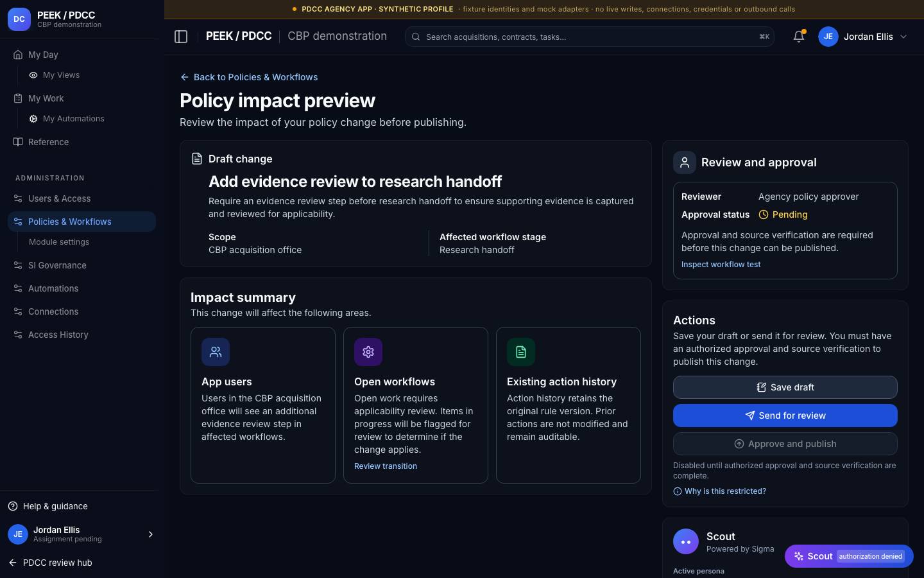This screenshot has width=924, height=578.
Task: Open My Automations sub-item
Action: pos(89,119)
